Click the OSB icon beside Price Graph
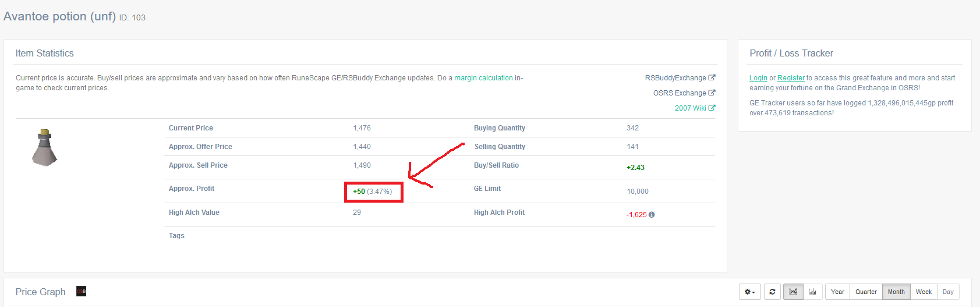The width and height of the screenshot is (980, 308). click(x=82, y=291)
